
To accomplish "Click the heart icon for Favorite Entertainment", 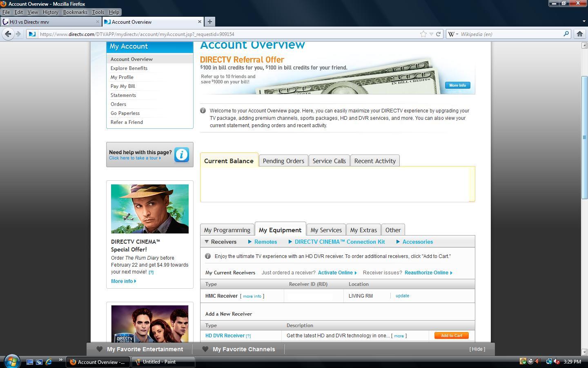I will coord(99,349).
